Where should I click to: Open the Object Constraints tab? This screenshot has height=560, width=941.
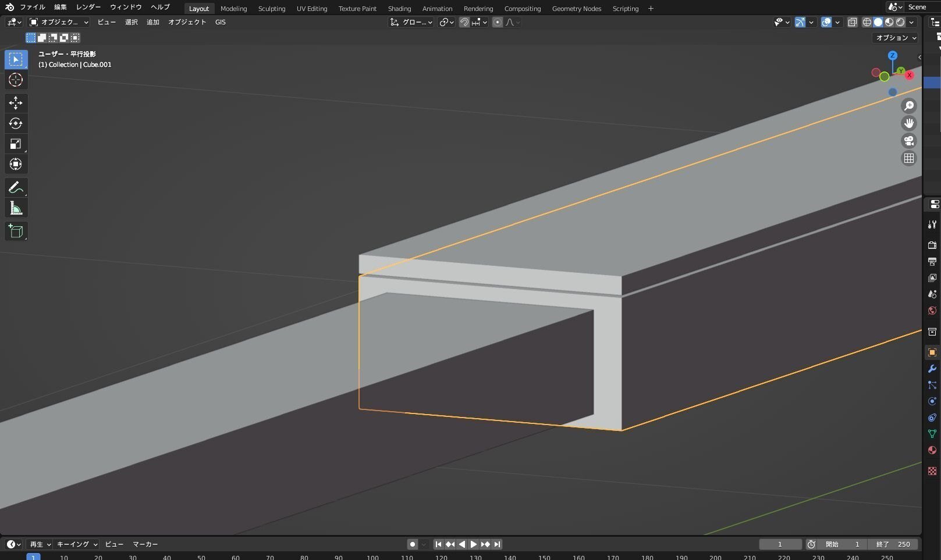coord(932,418)
